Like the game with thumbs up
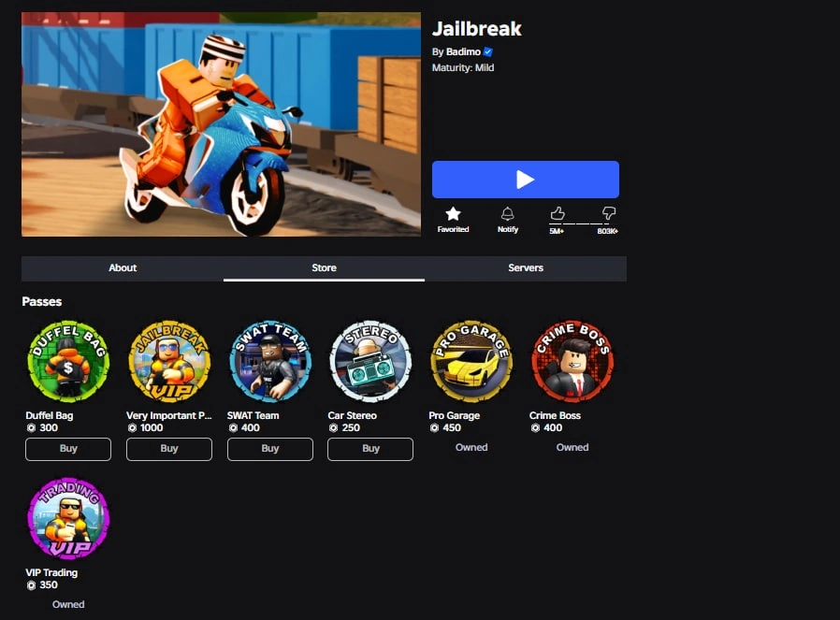 click(x=558, y=214)
